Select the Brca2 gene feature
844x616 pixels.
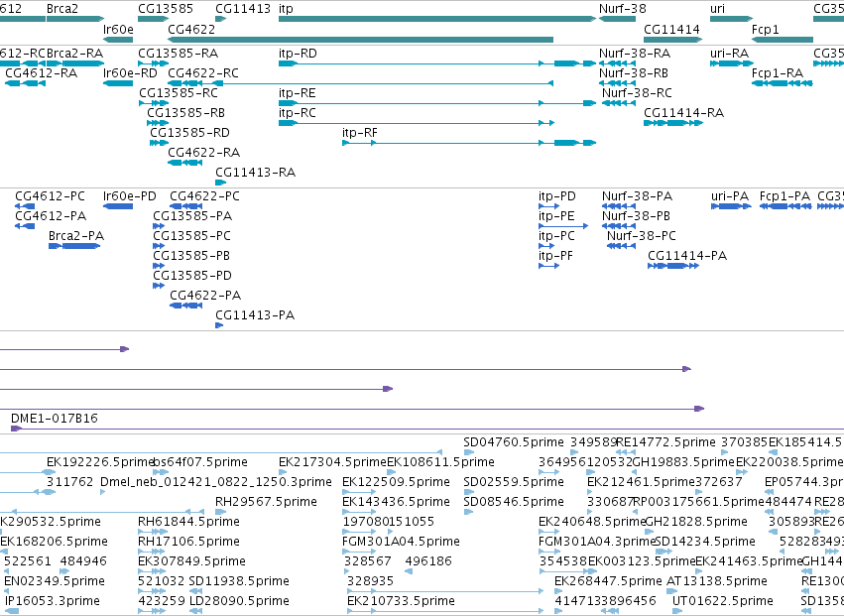tap(75, 20)
